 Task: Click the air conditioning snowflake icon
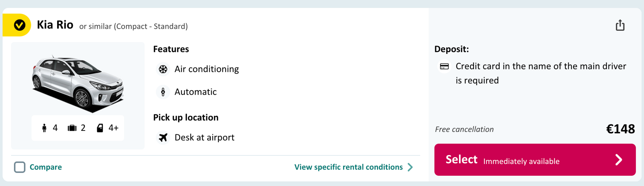(x=163, y=69)
